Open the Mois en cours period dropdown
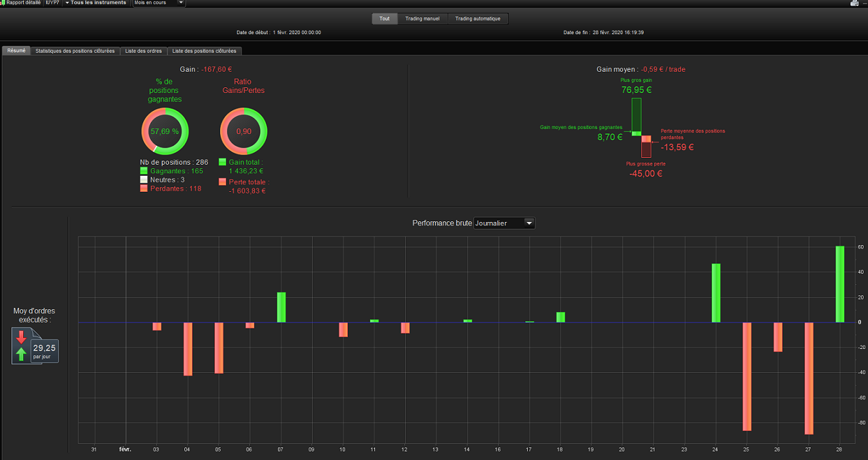868x460 pixels. tap(159, 3)
